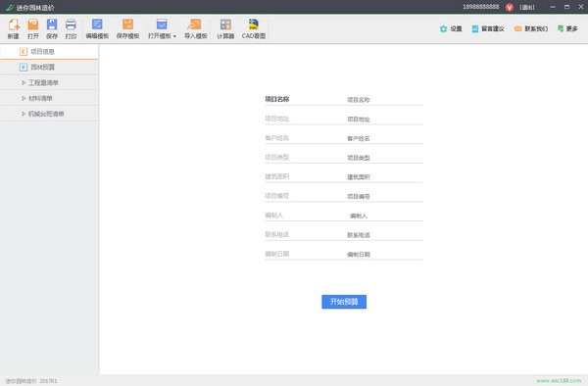Click the account number 18988888888

click(x=481, y=7)
